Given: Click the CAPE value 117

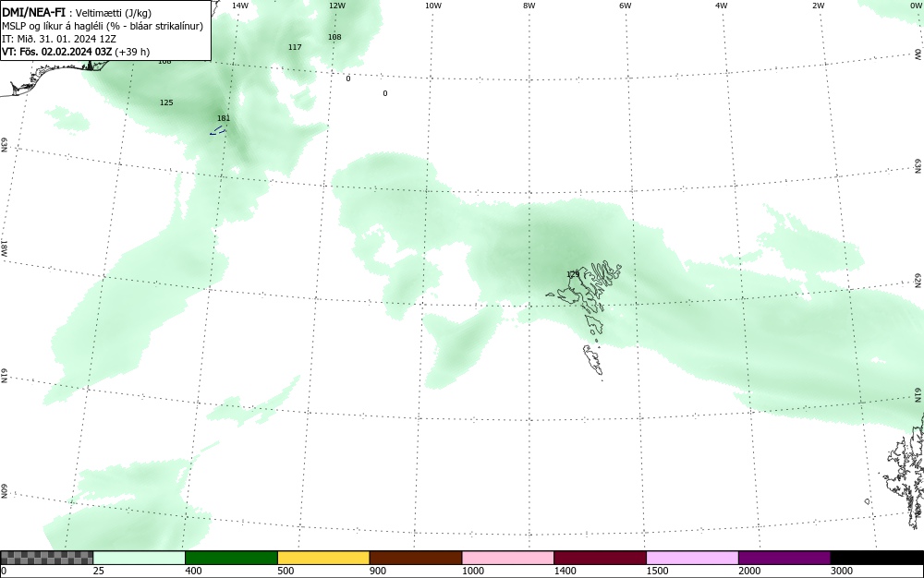Looking at the screenshot, I should point(296,47).
